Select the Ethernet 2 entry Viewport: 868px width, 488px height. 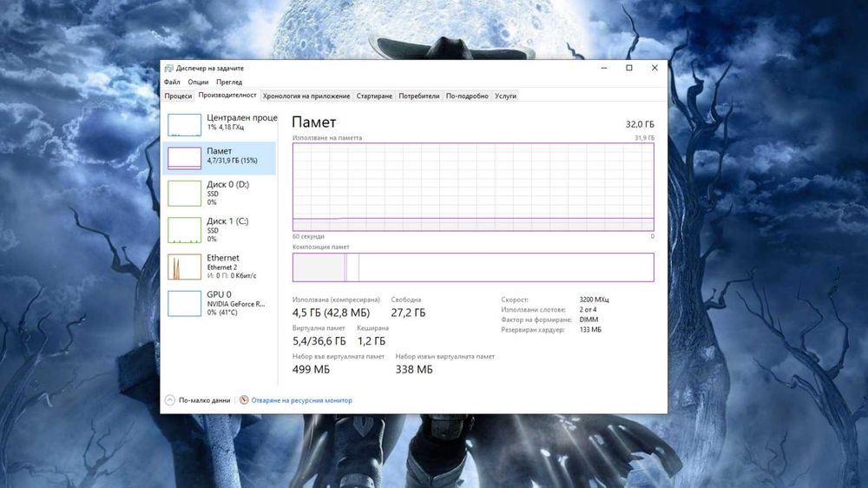pos(220,267)
